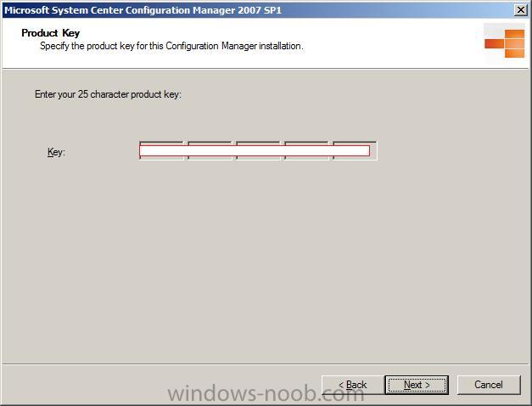Click 'Enter your 25 character product key' text
This screenshot has height=406, width=532.
click(x=108, y=94)
